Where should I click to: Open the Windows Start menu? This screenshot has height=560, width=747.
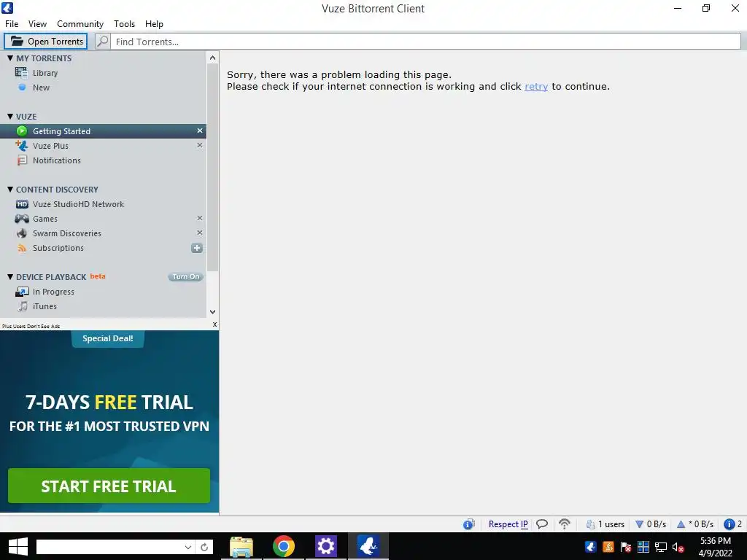coord(18,546)
